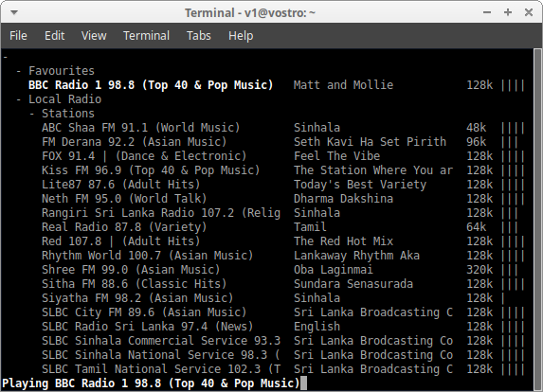Select SLBC Radio Sri Lanka 97.4 News
This screenshot has height=392, width=543.
click(x=148, y=327)
